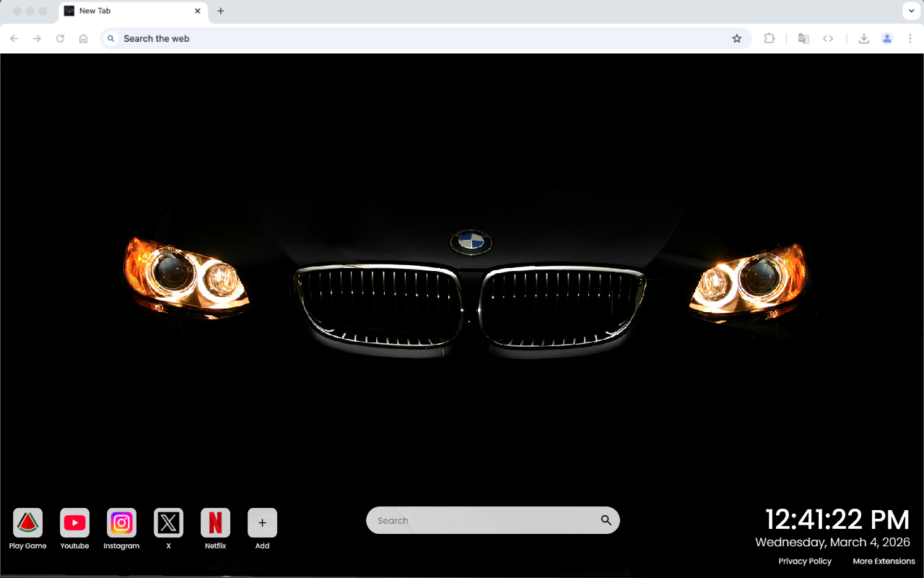Open the Play Game watermelon shortcut
The height and width of the screenshot is (578, 924).
pyautogui.click(x=27, y=523)
